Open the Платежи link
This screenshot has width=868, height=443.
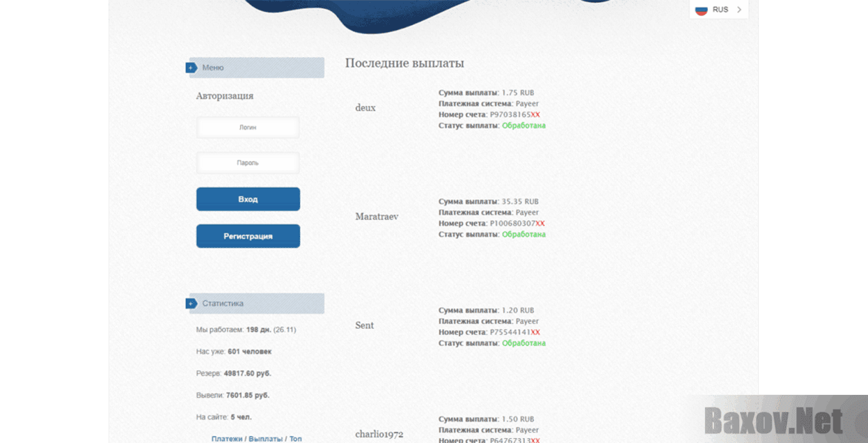(x=227, y=439)
